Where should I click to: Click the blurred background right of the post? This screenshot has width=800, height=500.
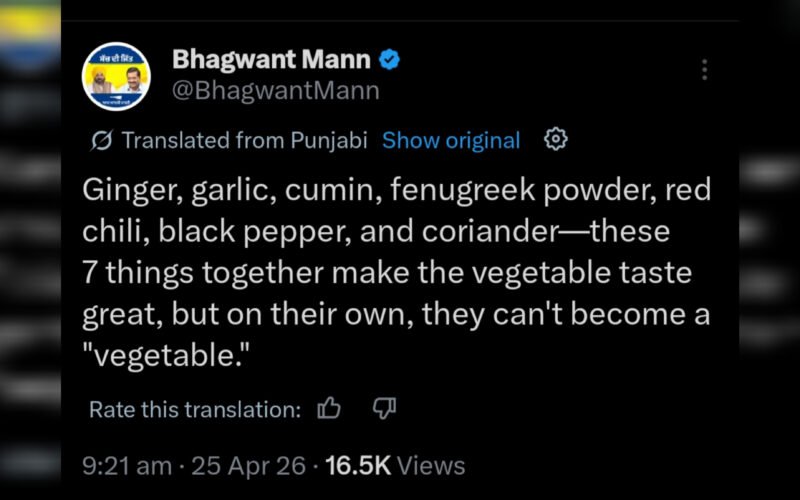pyautogui.click(x=770, y=250)
